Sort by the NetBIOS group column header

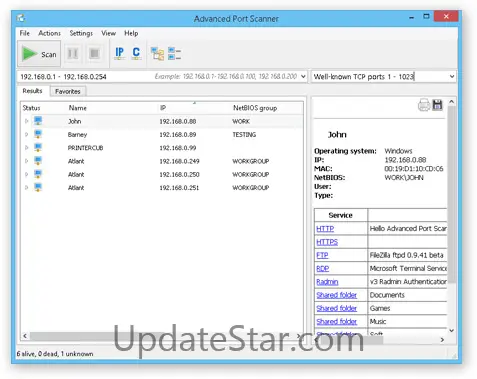[x=255, y=108]
